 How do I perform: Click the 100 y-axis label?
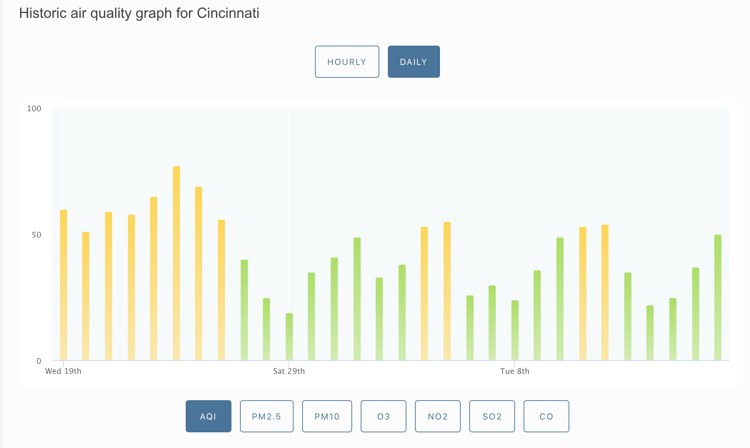coord(34,109)
